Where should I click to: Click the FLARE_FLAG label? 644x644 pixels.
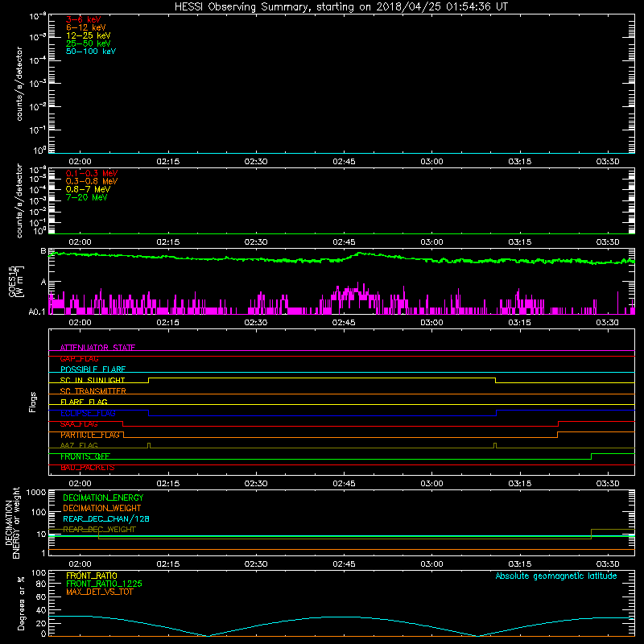(84, 402)
